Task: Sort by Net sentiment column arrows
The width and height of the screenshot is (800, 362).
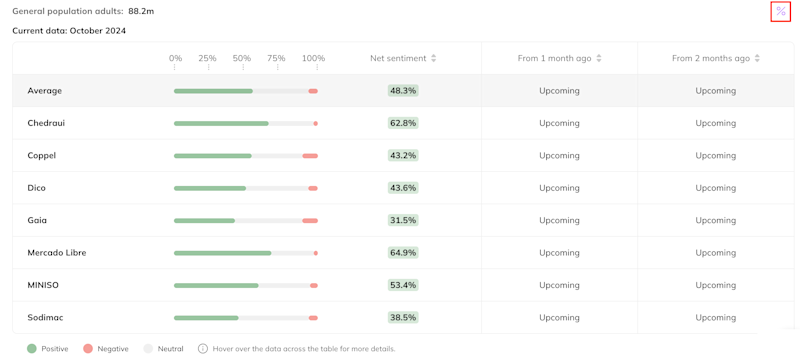Action: click(433, 58)
